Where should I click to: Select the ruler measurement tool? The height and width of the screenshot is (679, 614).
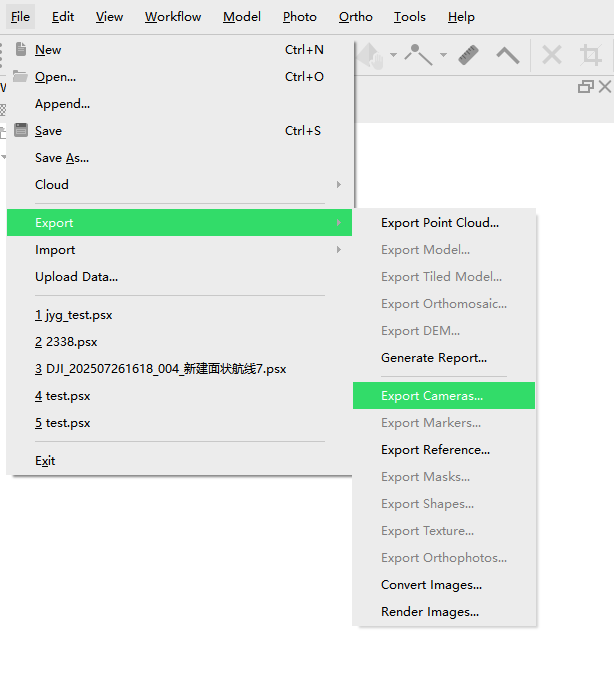[x=468, y=55]
